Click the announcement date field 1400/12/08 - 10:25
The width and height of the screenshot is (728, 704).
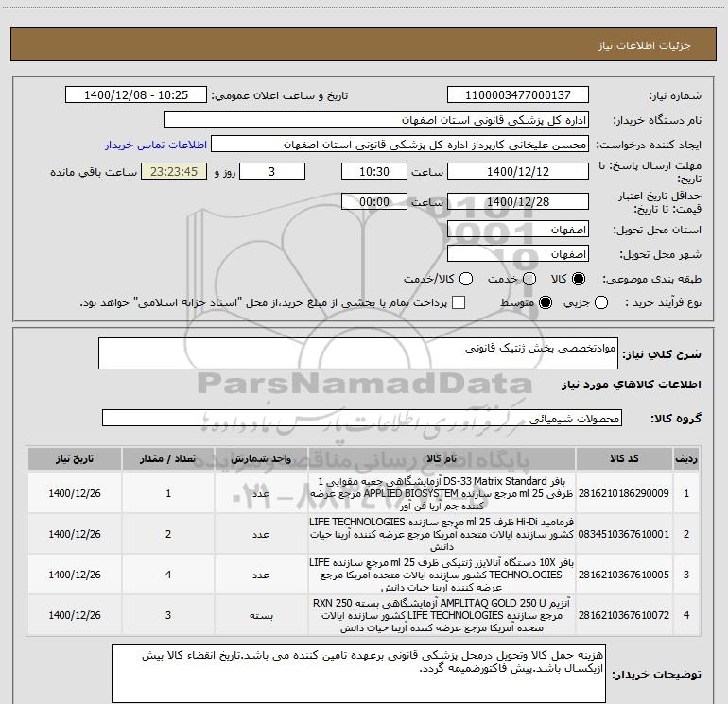(x=136, y=94)
